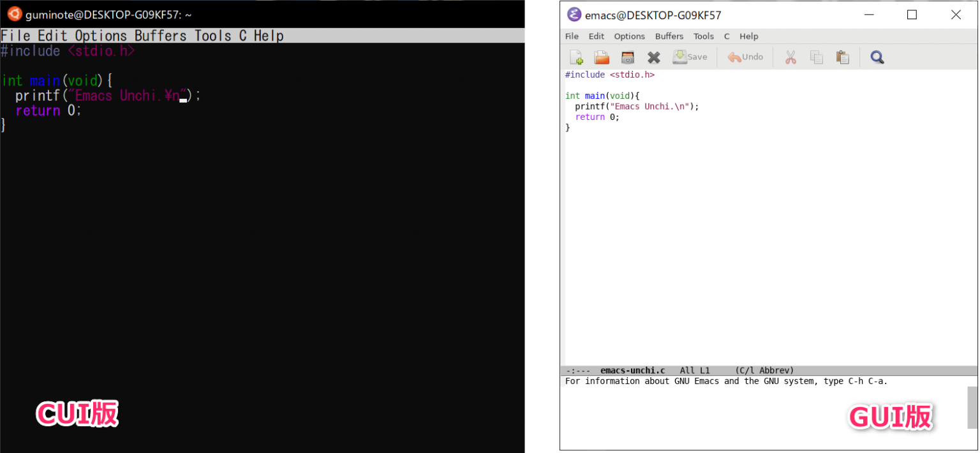Paste from clipboard with the clipboard icon
This screenshot has height=453, width=980.
point(842,57)
